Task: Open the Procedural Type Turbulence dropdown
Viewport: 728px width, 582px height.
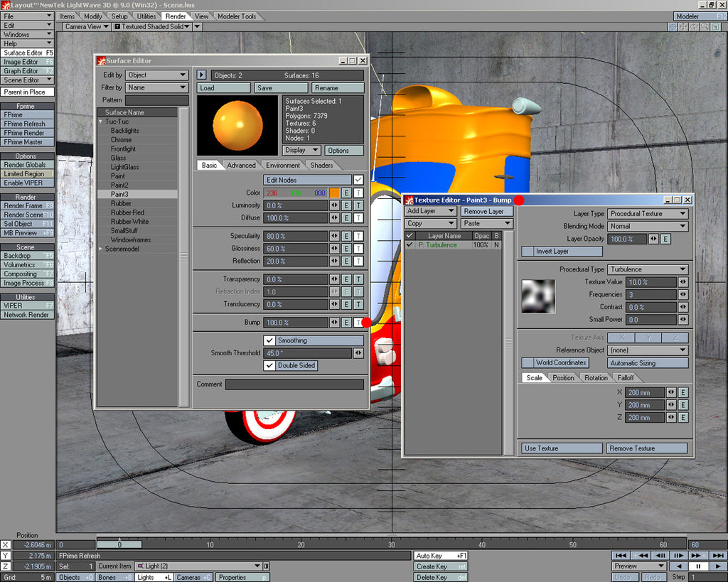Action: coord(648,269)
